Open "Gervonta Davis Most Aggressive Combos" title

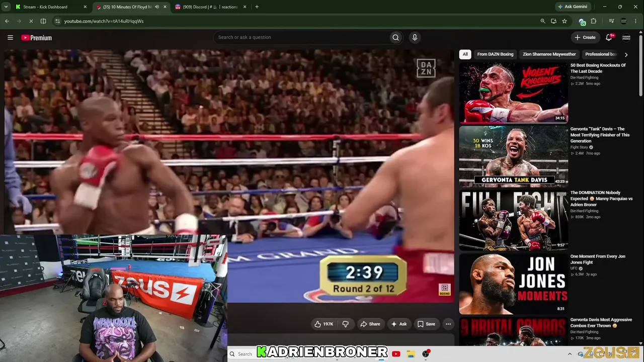click(x=601, y=323)
